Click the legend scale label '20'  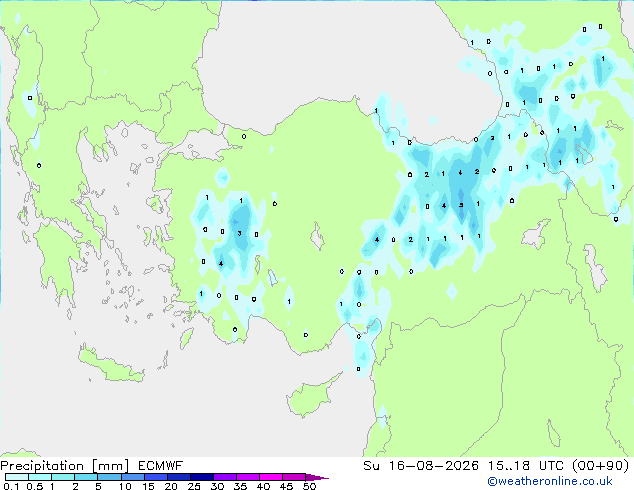coord(171,486)
